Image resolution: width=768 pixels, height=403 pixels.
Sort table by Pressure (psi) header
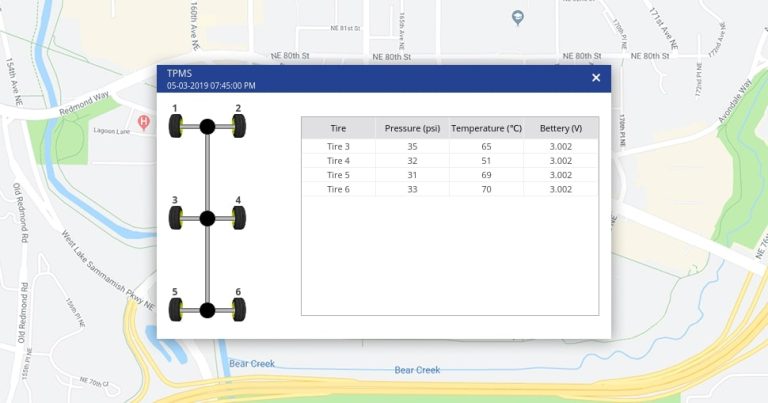tap(411, 128)
